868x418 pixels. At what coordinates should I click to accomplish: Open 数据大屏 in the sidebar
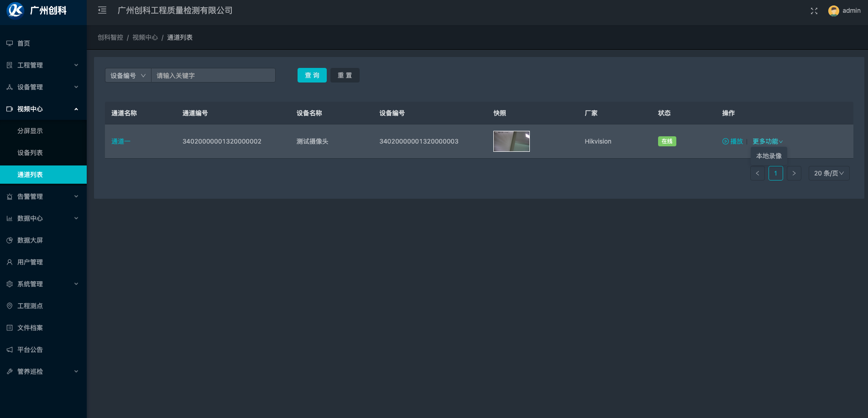coord(30,240)
